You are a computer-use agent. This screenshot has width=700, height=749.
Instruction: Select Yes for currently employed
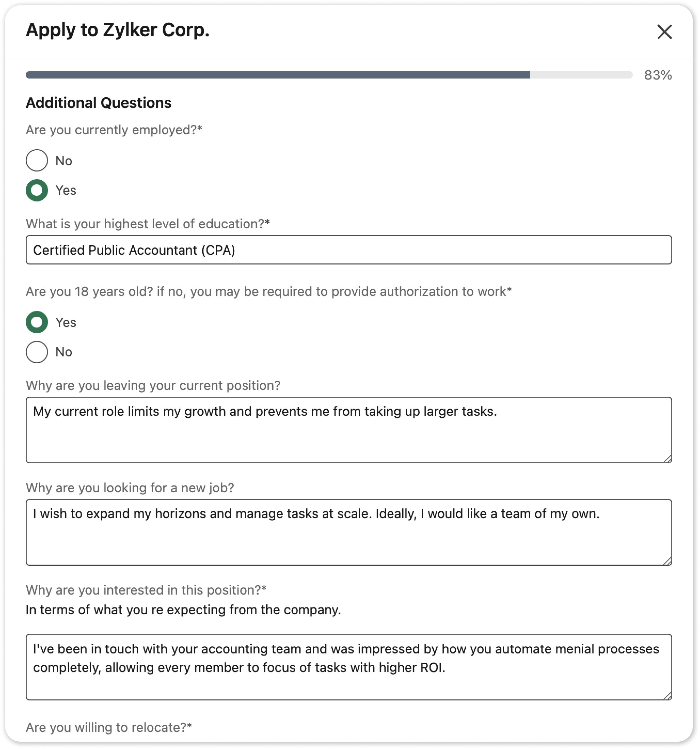37,190
